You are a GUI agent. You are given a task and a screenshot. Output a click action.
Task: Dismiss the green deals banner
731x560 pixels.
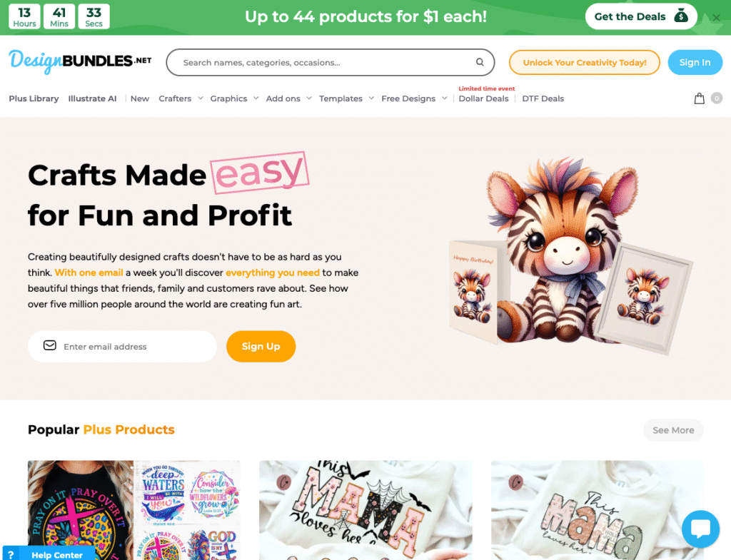[x=716, y=17]
